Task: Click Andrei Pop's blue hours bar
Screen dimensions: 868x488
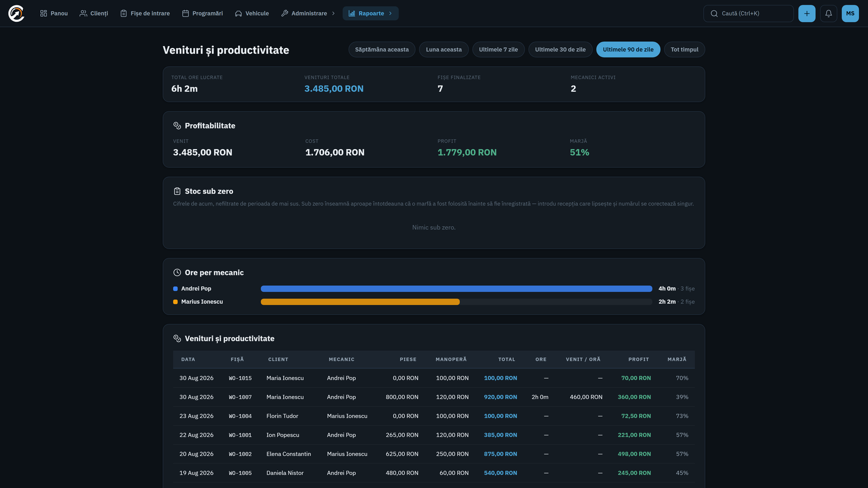Action: (x=456, y=289)
